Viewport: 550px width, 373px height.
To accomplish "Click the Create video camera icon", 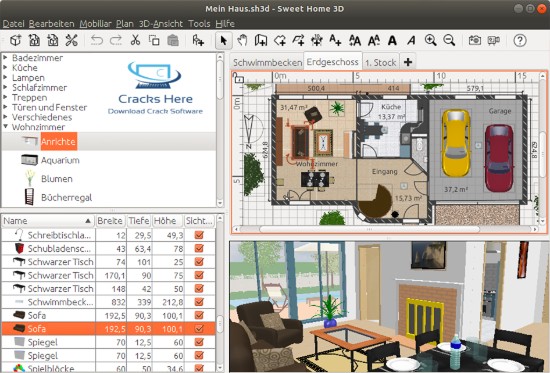I will (494, 40).
